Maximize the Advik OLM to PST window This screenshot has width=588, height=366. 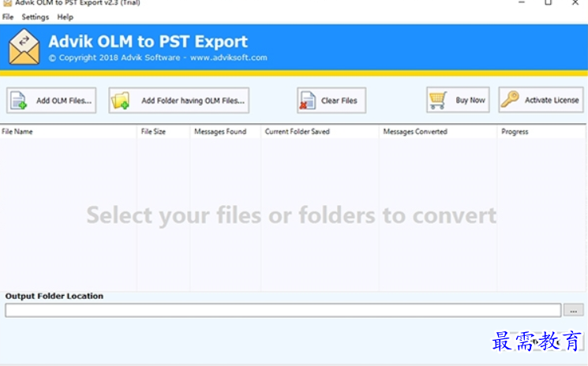(x=548, y=2)
